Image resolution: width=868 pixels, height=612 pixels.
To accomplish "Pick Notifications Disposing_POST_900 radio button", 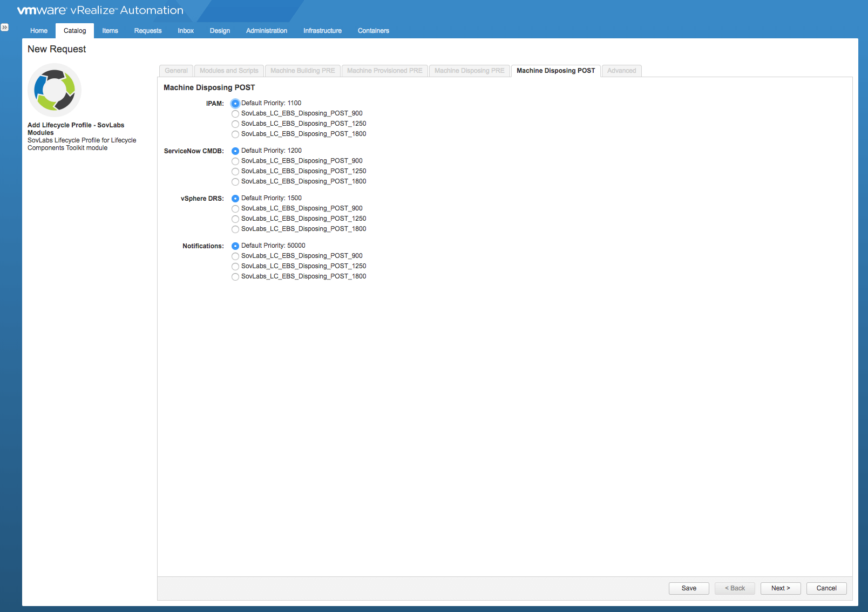I will (235, 256).
